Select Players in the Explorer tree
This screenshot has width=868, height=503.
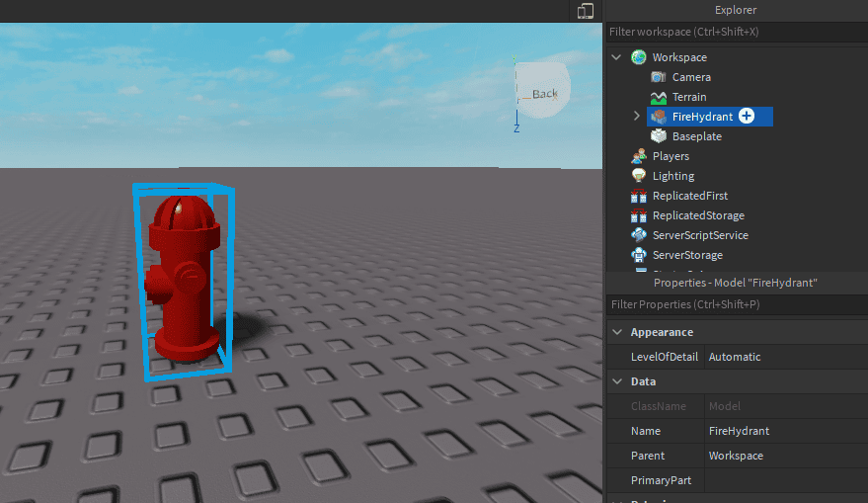(671, 156)
